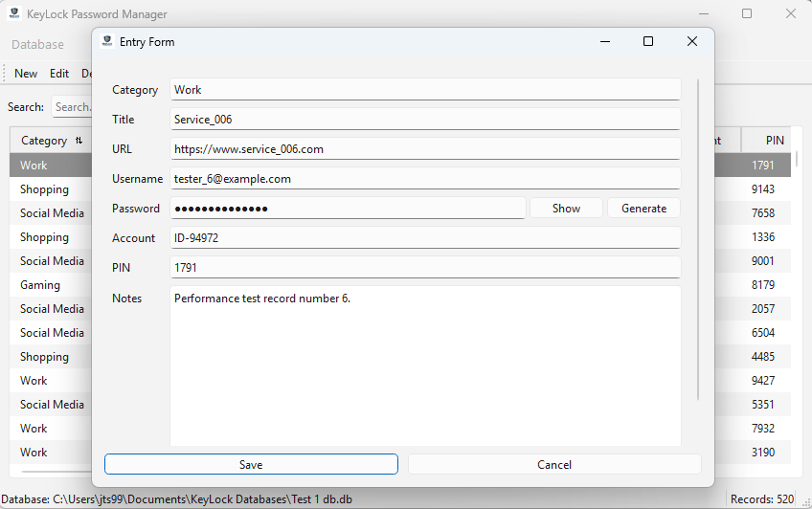Click PIN value 2057 in the table
812x509 pixels.
[763, 308]
